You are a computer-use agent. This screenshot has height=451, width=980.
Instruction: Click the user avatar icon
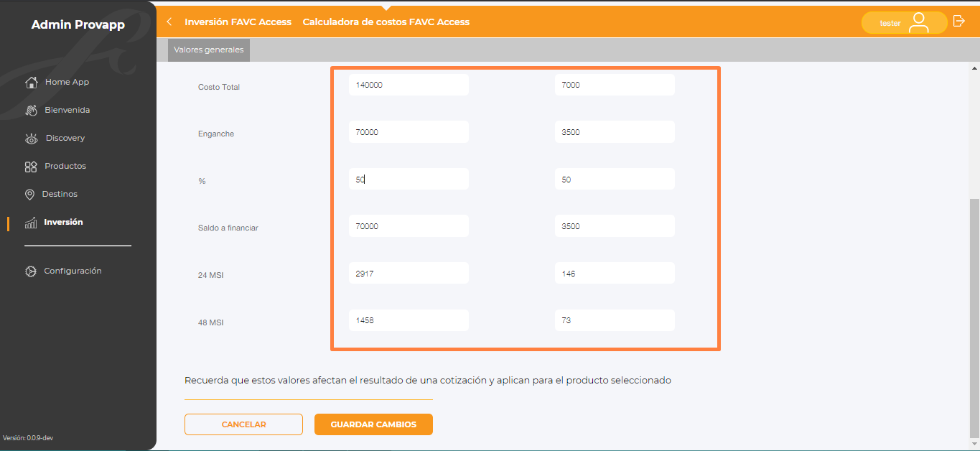(x=918, y=23)
